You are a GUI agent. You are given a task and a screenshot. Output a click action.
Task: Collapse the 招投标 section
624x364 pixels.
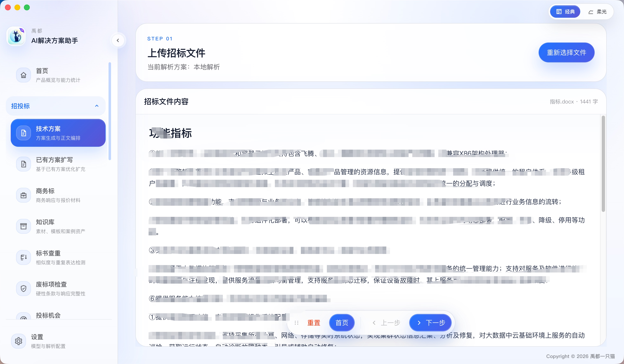56,106
